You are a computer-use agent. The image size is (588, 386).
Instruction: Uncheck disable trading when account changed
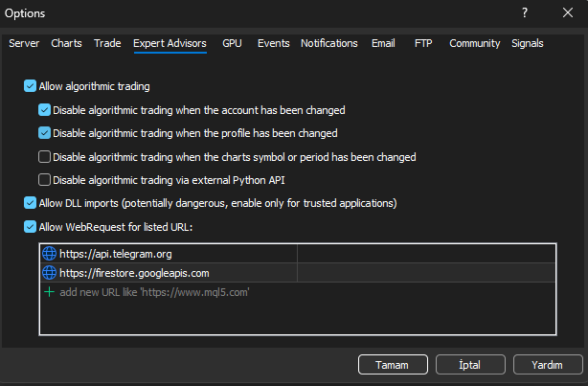click(44, 110)
